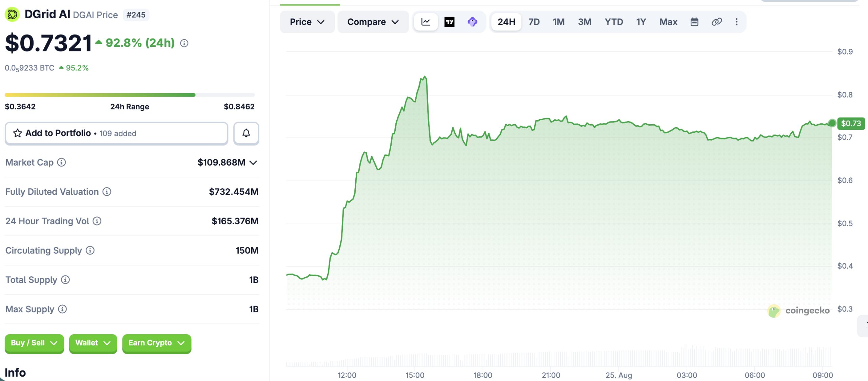Click the 0.0₅9233 BTC price text
The height and width of the screenshot is (381, 868).
pyautogui.click(x=29, y=68)
